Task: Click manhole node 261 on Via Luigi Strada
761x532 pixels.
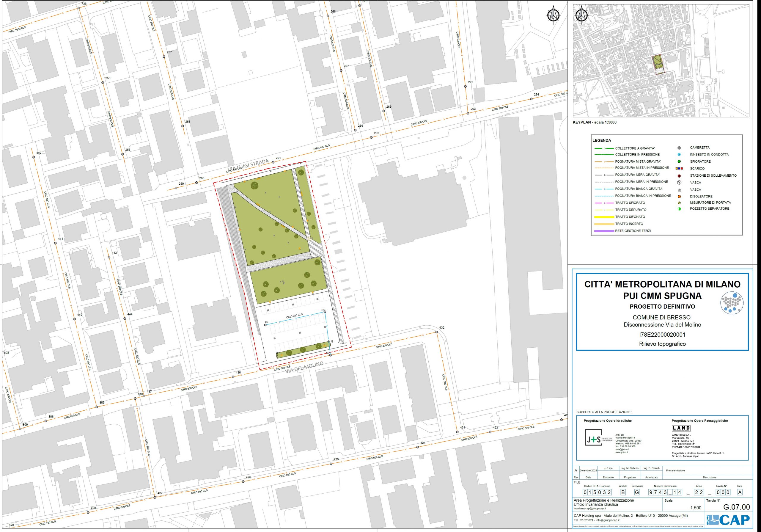Action: click(273, 162)
